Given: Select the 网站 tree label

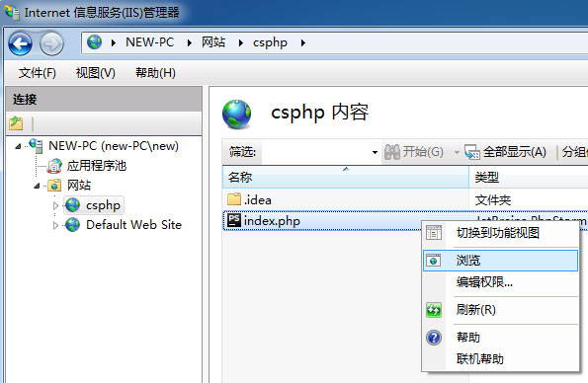Looking at the screenshot, I should (x=79, y=186).
